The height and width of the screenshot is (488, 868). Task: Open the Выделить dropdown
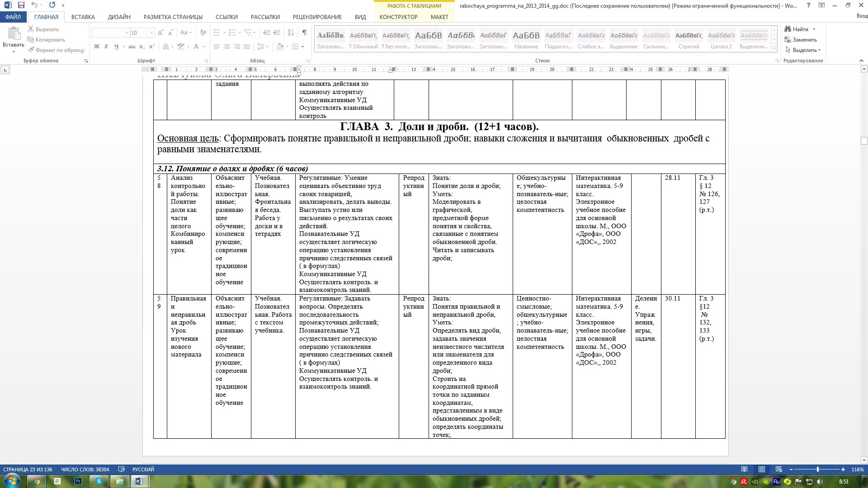[803, 50]
